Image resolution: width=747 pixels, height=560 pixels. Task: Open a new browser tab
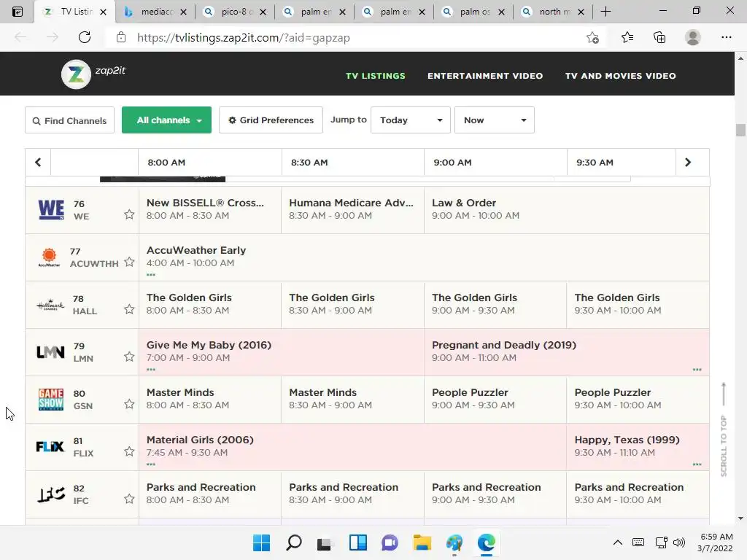point(605,12)
